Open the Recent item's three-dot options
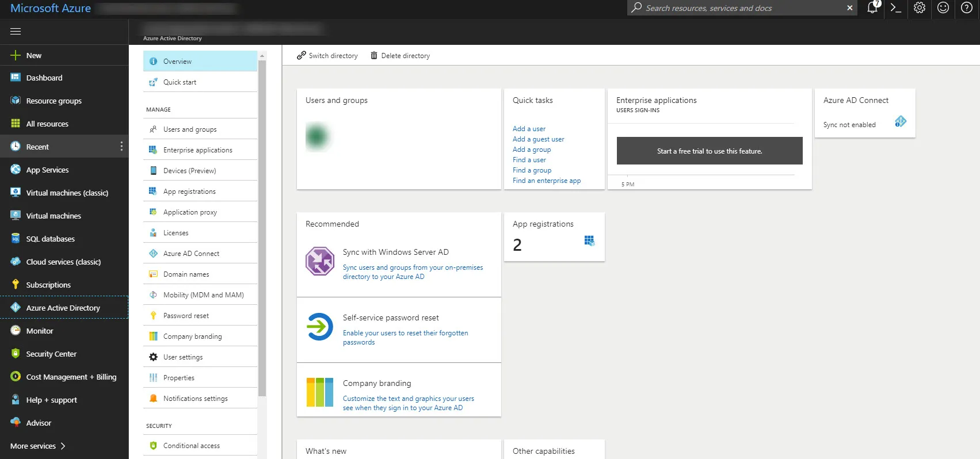The height and width of the screenshot is (459, 980). click(x=121, y=147)
